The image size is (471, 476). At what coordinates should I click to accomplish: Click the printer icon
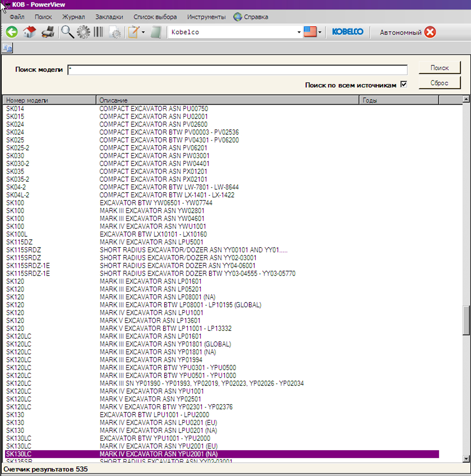(48, 32)
